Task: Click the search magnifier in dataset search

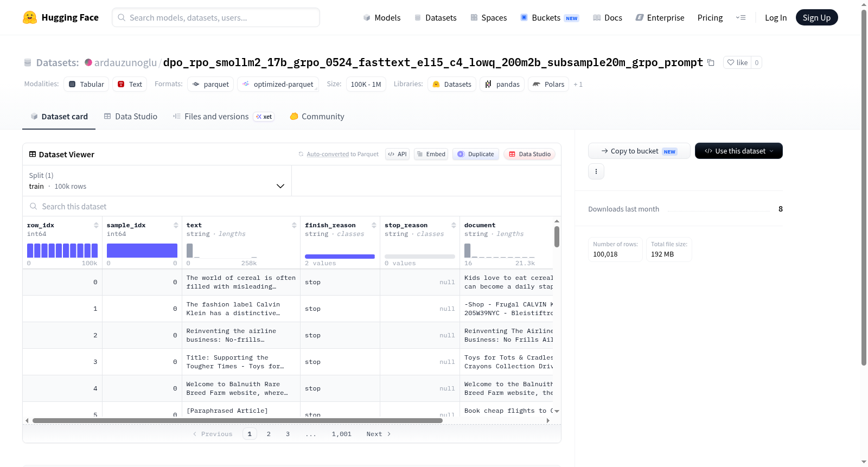Action: [x=34, y=206]
